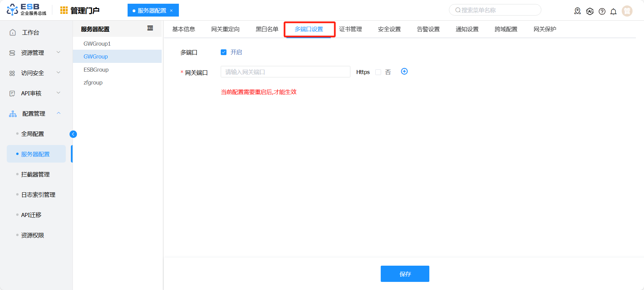Open the notification bell

(x=613, y=11)
